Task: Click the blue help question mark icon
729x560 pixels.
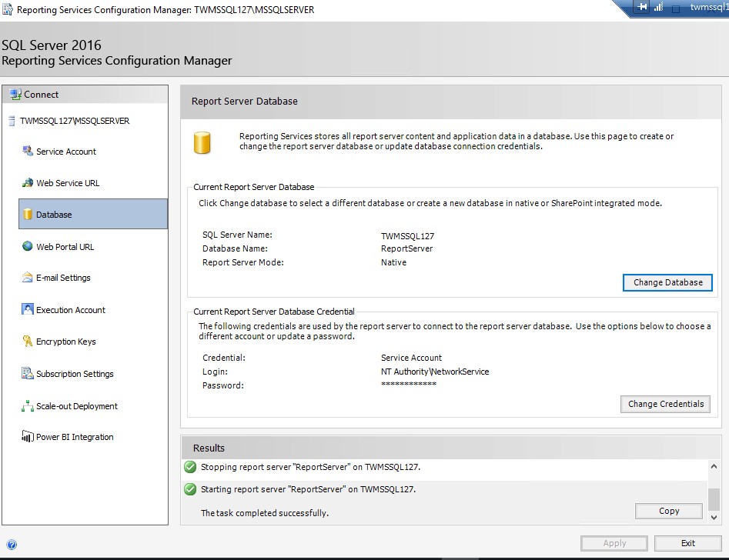Action: [12, 545]
